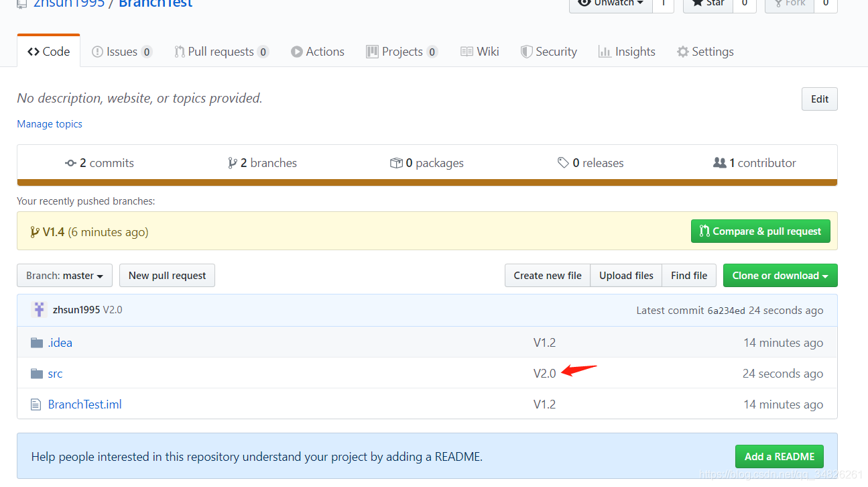
Task: Click the Upload files button
Action: coord(626,276)
